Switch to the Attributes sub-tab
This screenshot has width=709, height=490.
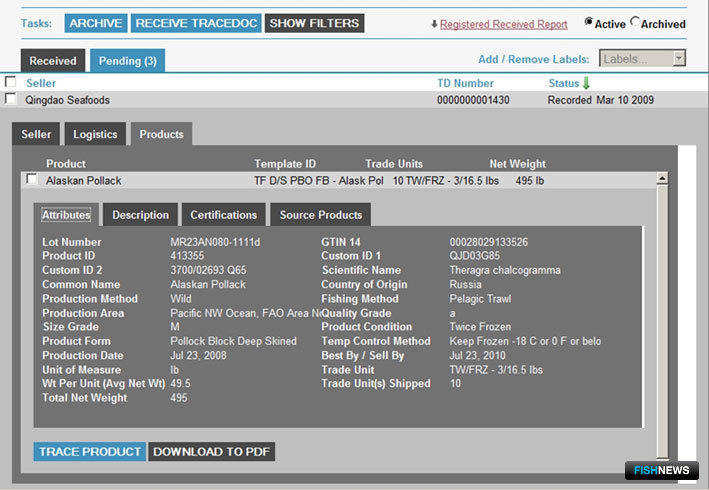pos(66,215)
